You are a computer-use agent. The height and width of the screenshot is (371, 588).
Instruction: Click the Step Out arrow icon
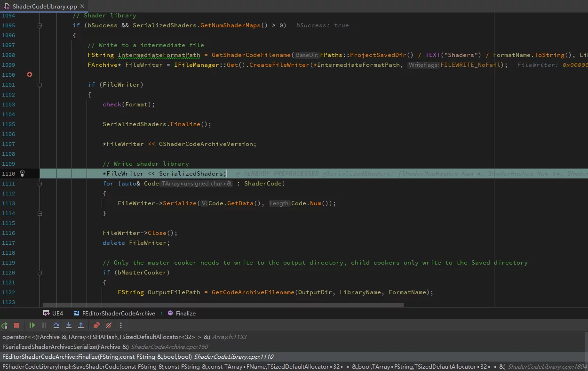click(81, 325)
